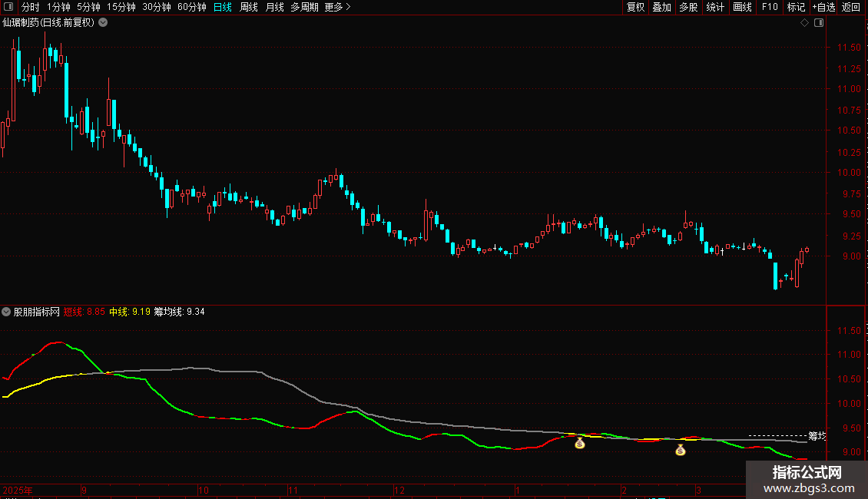This screenshot has height=499, width=868.
Task: Select the 30分钟 period
Action: (x=157, y=7)
